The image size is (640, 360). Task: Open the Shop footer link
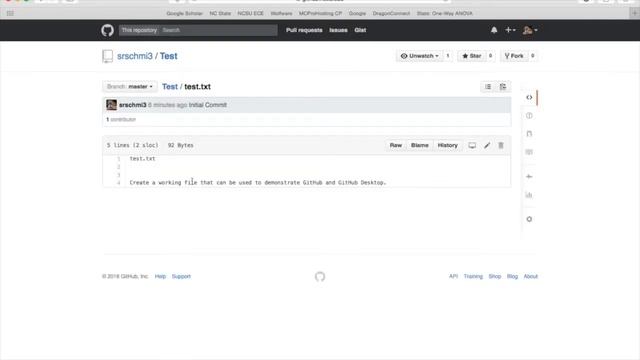point(495,276)
